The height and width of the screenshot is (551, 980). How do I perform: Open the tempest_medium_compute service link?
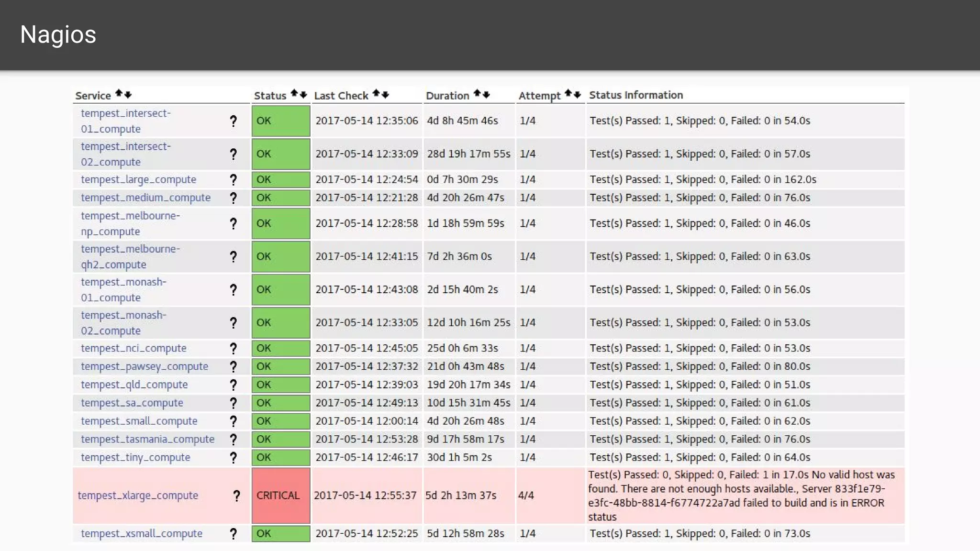pos(145,198)
